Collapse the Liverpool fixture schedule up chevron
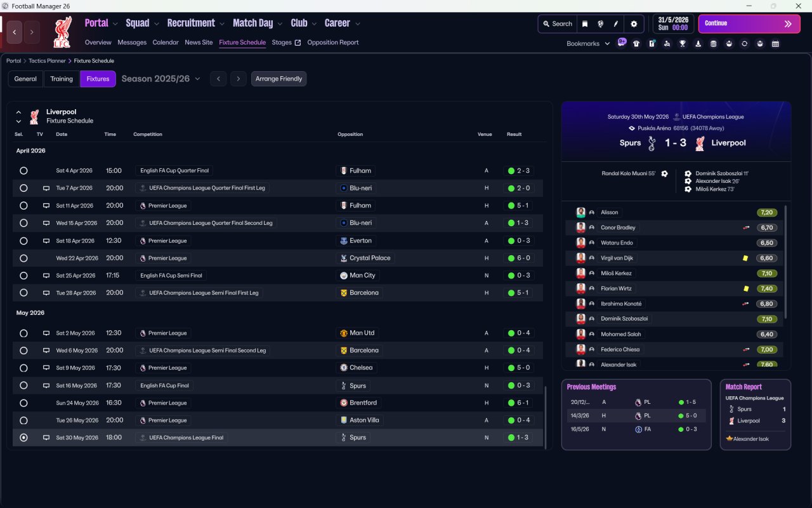 (18, 112)
